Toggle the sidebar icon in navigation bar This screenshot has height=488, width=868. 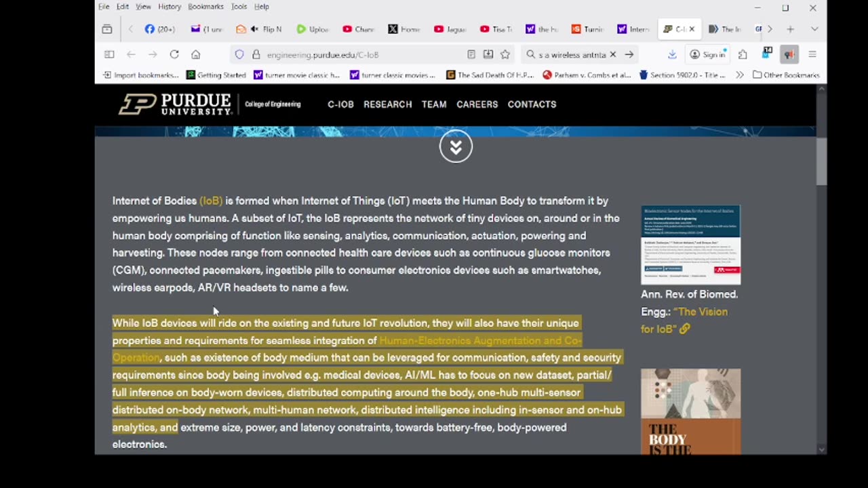point(109,54)
